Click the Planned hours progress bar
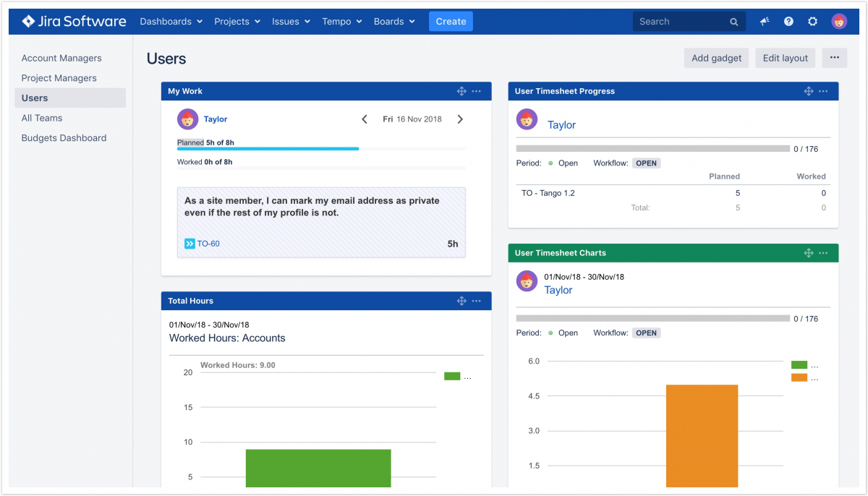Viewport: 868px width, 496px height. 320,149
